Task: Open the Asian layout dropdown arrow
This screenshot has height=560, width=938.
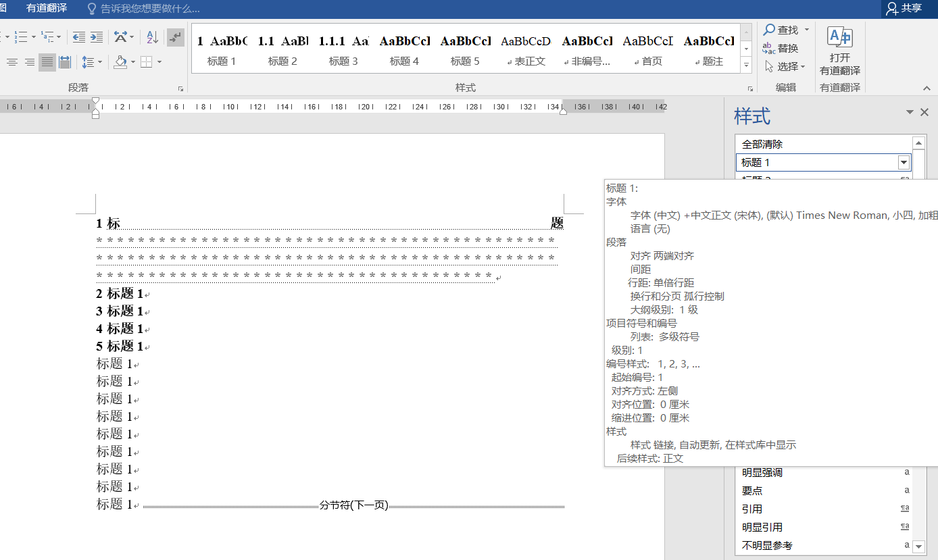Action: coord(132,36)
